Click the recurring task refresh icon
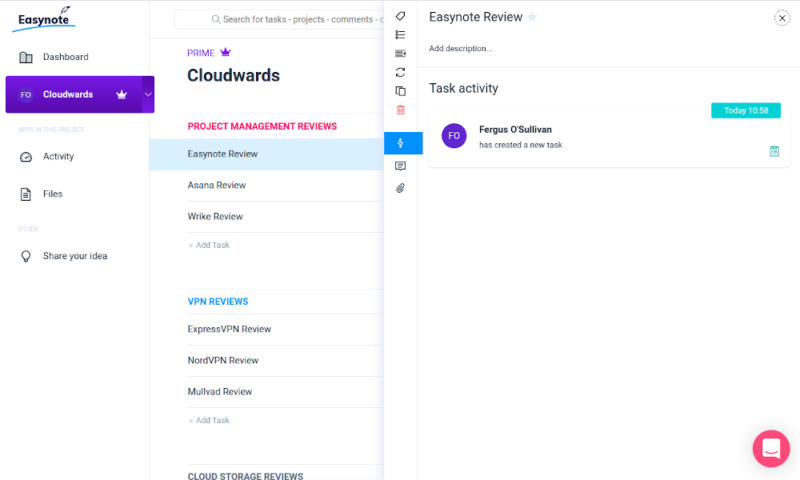800x480 pixels. [x=401, y=72]
